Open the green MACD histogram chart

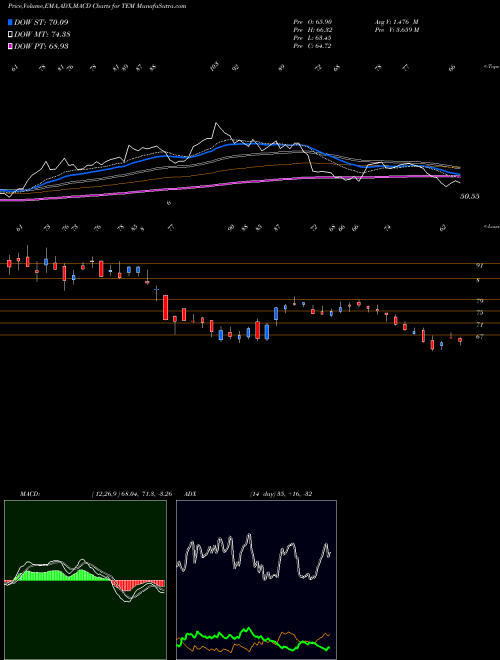tap(85, 580)
